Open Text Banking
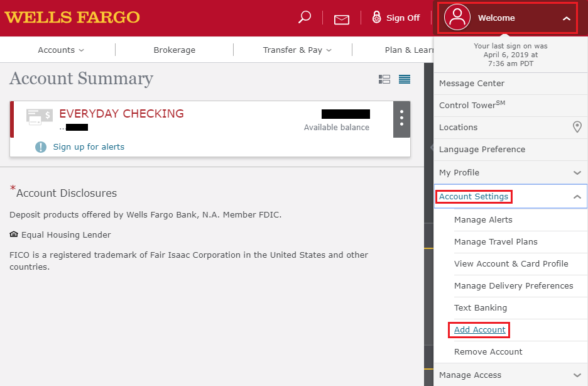 click(481, 308)
